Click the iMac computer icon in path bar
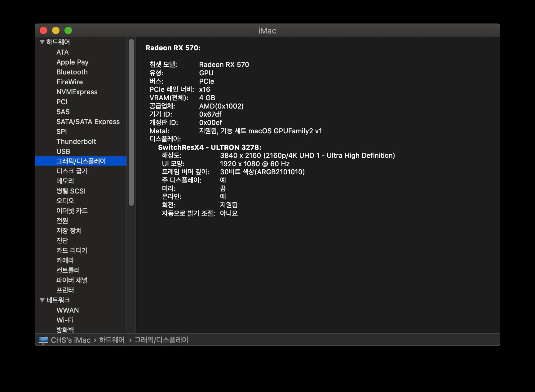 pos(43,340)
